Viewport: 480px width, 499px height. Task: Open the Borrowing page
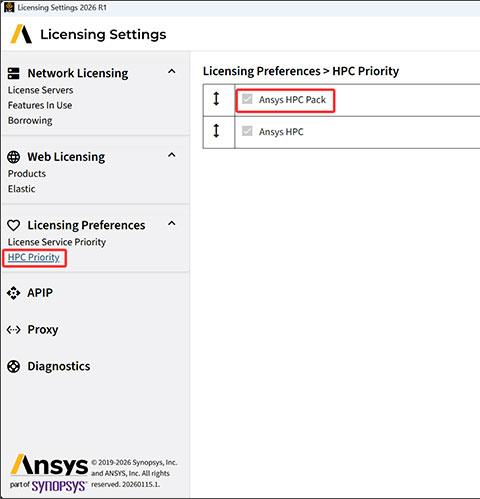pos(30,121)
